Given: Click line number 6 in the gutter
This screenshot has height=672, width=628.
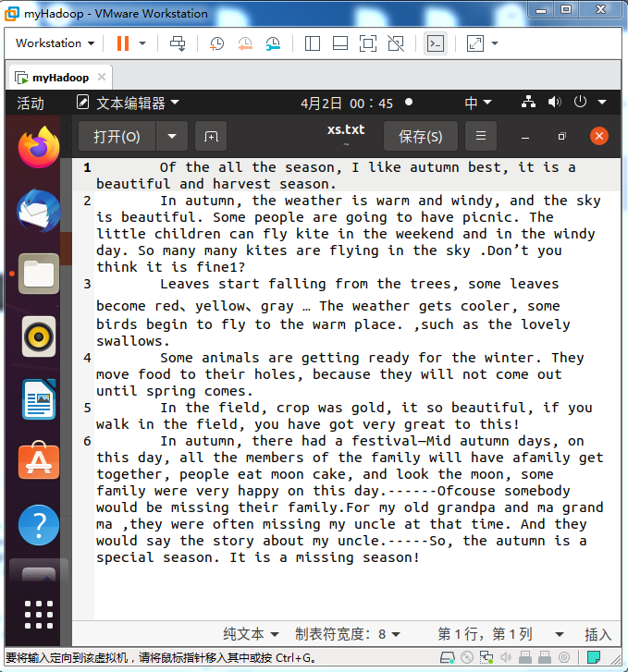Looking at the screenshot, I should coord(87,441).
